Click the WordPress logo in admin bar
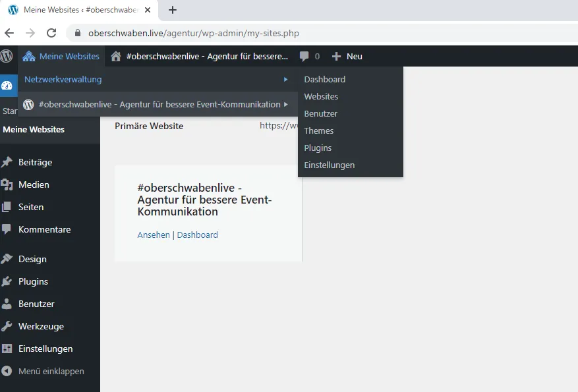The image size is (578, 392). [x=7, y=56]
